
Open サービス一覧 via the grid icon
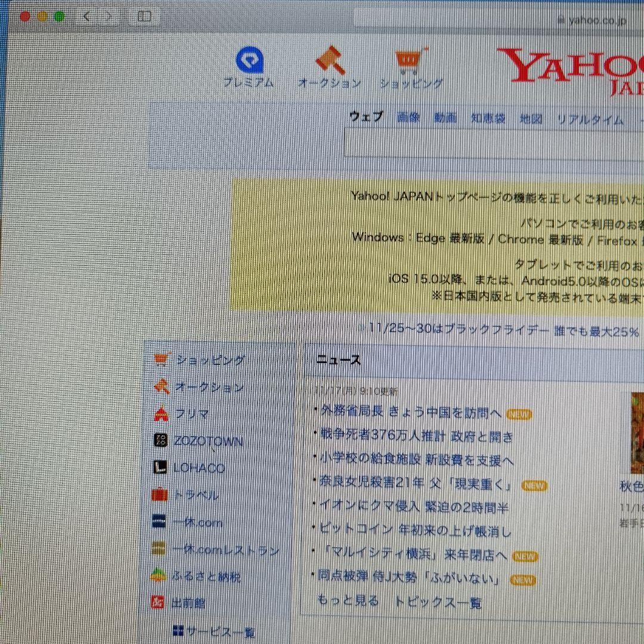click(178, 631)
